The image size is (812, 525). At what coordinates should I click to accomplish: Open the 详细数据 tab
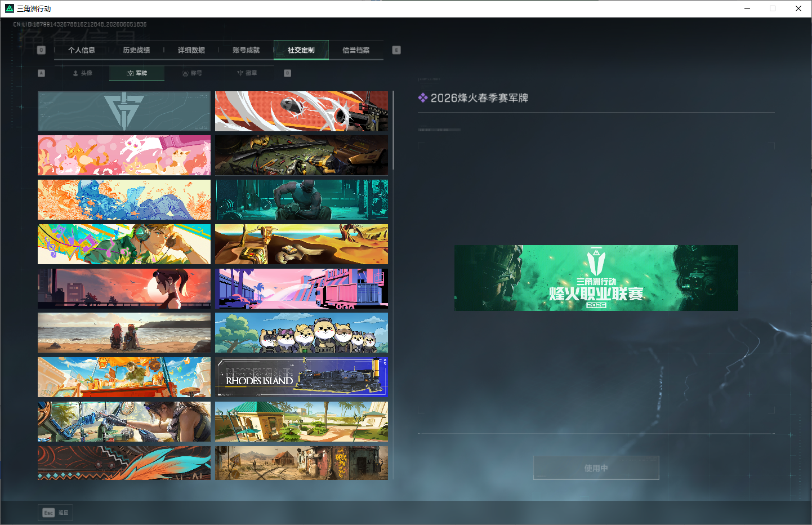click(191, 50)
